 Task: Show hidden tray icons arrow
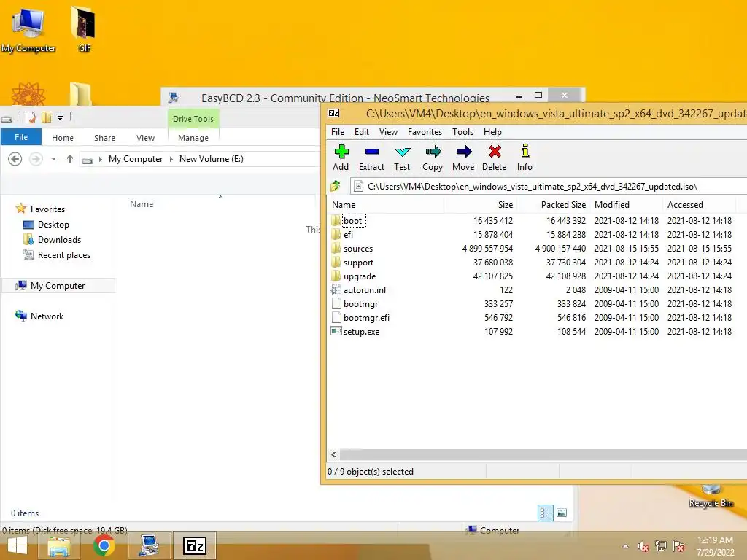pyautogui.click(x=625, y=546)
